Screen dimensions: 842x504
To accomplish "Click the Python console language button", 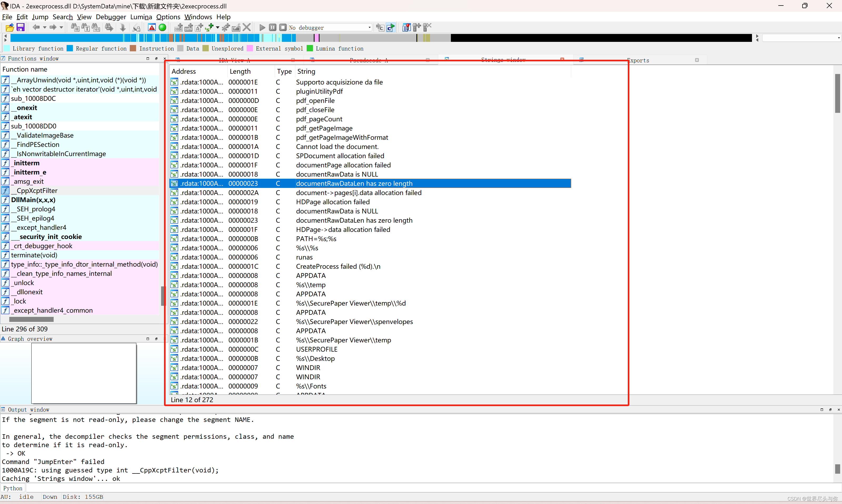I will [x=13, y=488].
